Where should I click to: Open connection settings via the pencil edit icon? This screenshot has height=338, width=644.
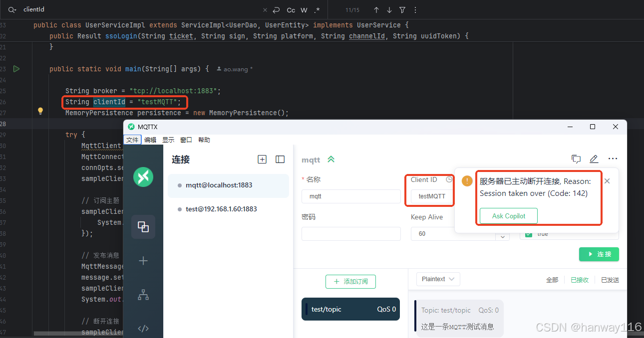point(594,159)
